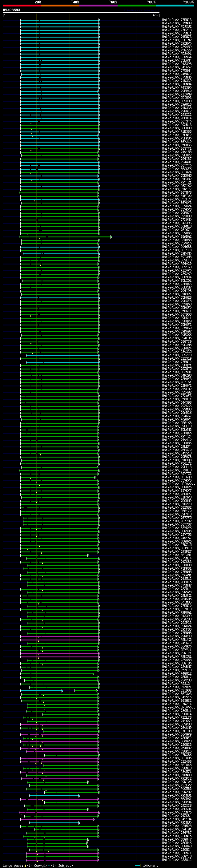The image size is (197, 868).
Task: Select UniRef100_A9ZPI2 label
Action: pos(177,778)
